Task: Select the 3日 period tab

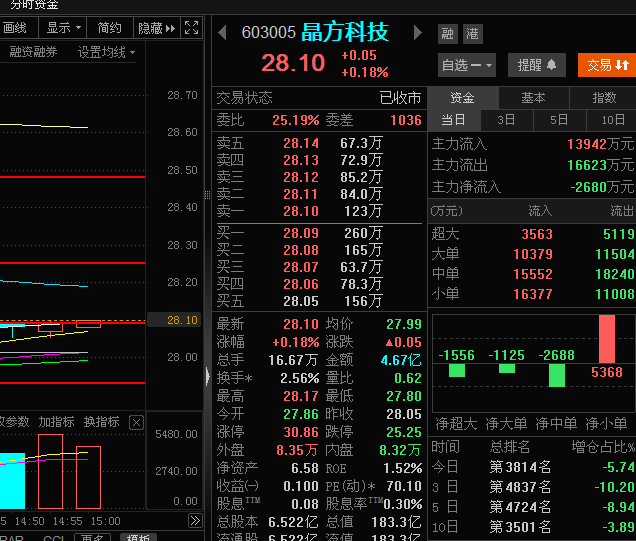Action: pos(506,120)
